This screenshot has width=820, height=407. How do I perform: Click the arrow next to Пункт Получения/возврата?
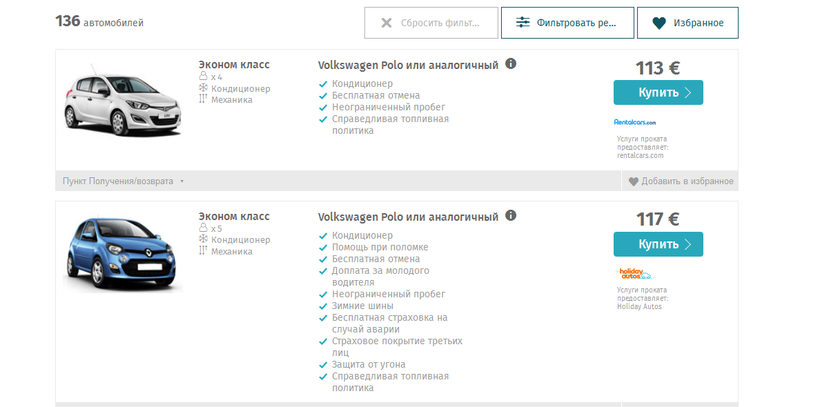[182, 182]
